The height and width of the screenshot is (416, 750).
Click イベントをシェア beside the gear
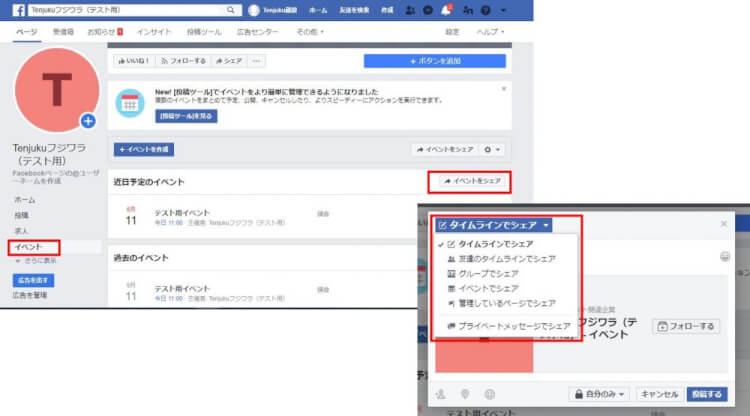(445, 150)
